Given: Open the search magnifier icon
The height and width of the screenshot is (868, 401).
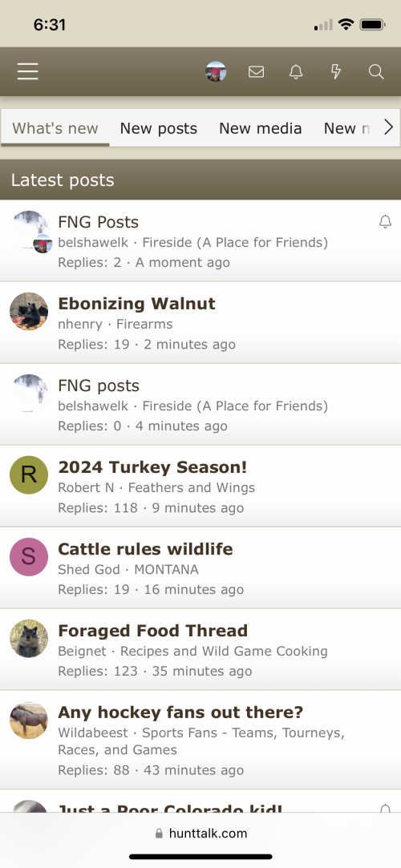Looking at the screenshot, I should click(376, 71).
